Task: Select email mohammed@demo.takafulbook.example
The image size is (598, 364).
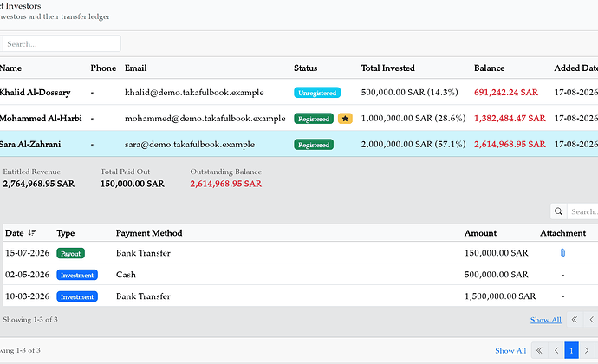Action: click(205, 118)
